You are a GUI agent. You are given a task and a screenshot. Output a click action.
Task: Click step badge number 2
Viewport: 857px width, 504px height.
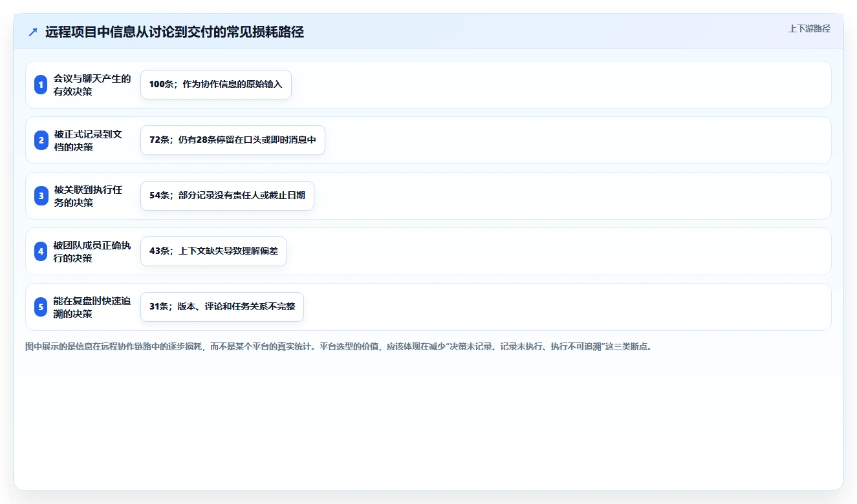tap(41, 140)
